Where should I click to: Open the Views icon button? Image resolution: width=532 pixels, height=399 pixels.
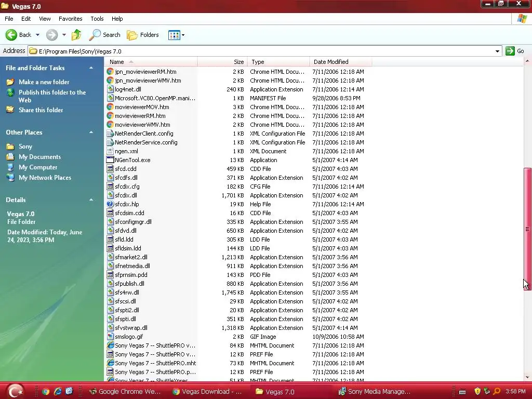[174, 35]
